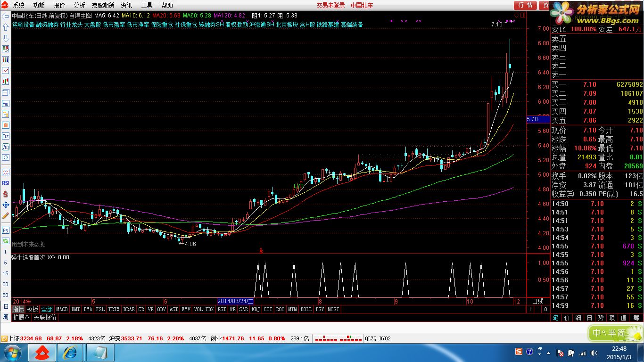Open the f(x) formula icon

click(6, 147)
